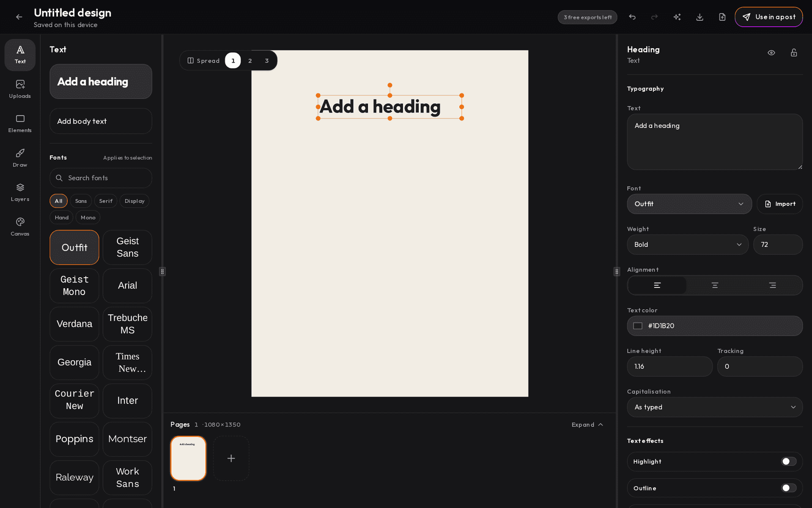Open the text color swatch
Image resolution: width=812 pixels, height=508 pixels.
(x=638, y=326)
